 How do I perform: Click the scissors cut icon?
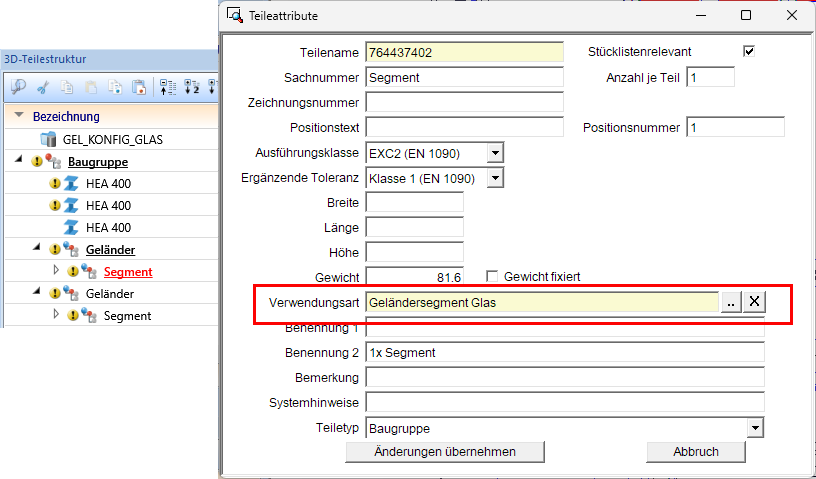(x=43, y=87)
